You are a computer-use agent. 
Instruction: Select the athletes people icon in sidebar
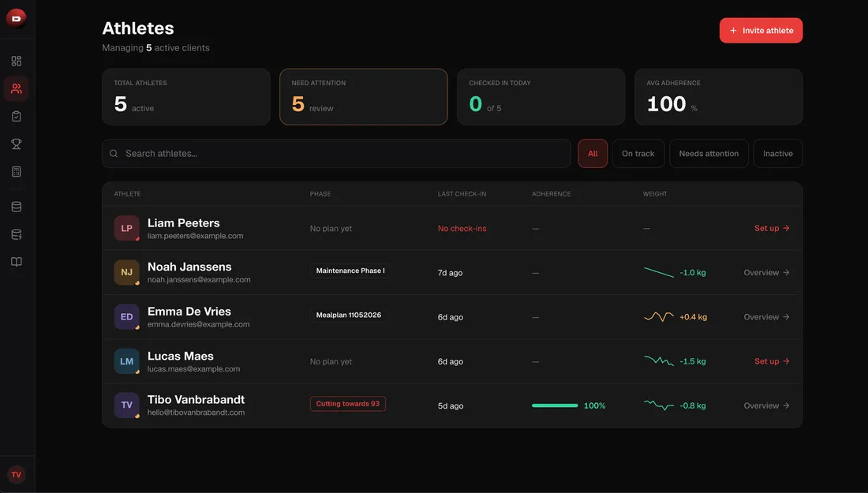(17, 88)
